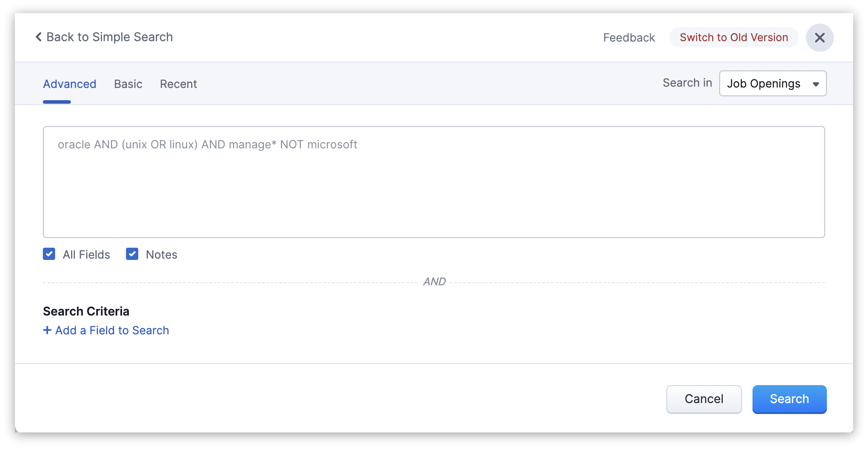This screenshot has height=449, width=868.
Task: Click the All Fields label text
Action: tap(86, 255)
